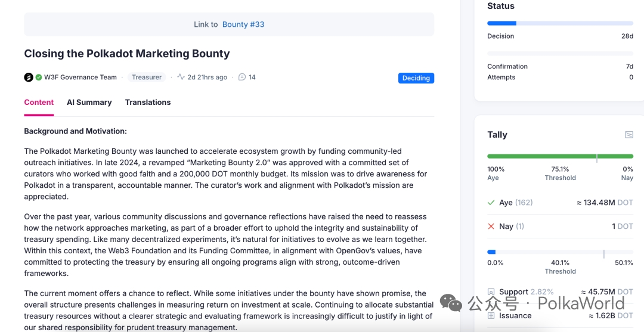Screen dimensions: 644x332
Task: Click the W3F Governance Team avatar
Action: 29,77
